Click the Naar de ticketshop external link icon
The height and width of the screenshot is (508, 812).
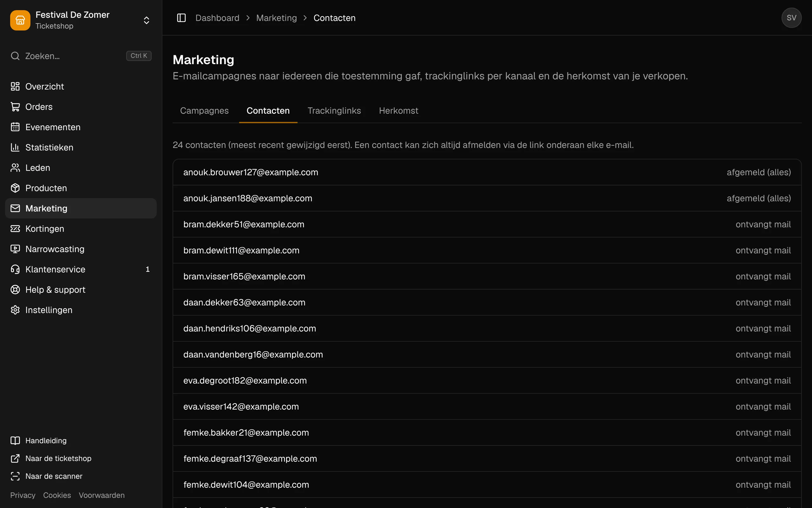click(x=15, y=458)
